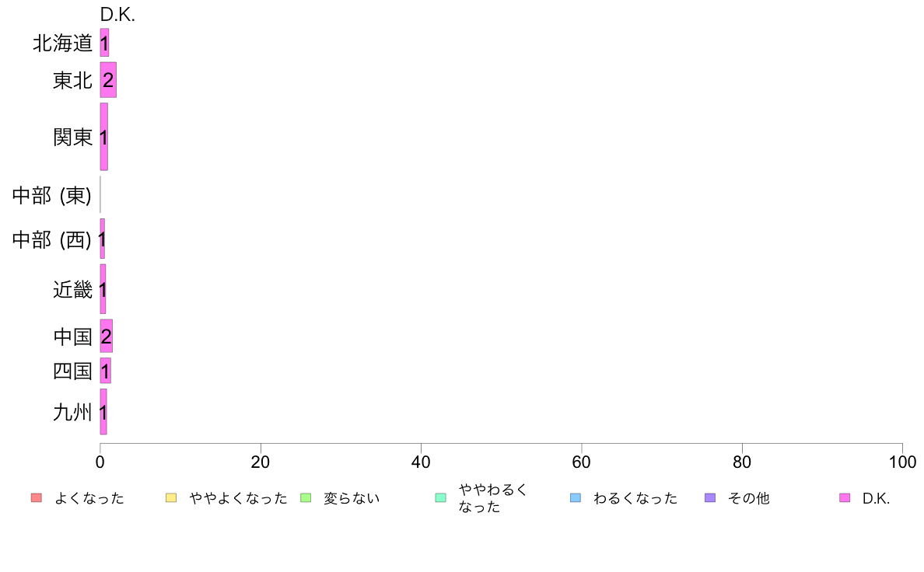Click the D.K. column header
The width and height of the screenshot is (924, 572).
click(117, 15)
